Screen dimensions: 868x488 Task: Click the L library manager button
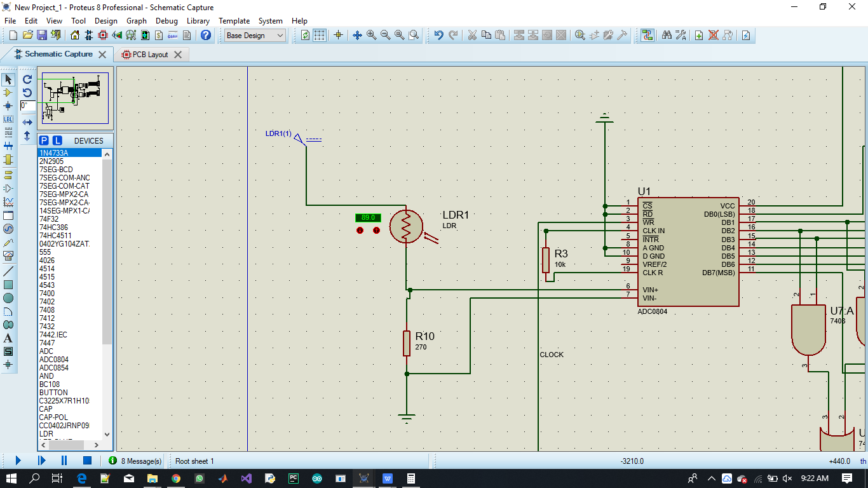pos(57,140)
